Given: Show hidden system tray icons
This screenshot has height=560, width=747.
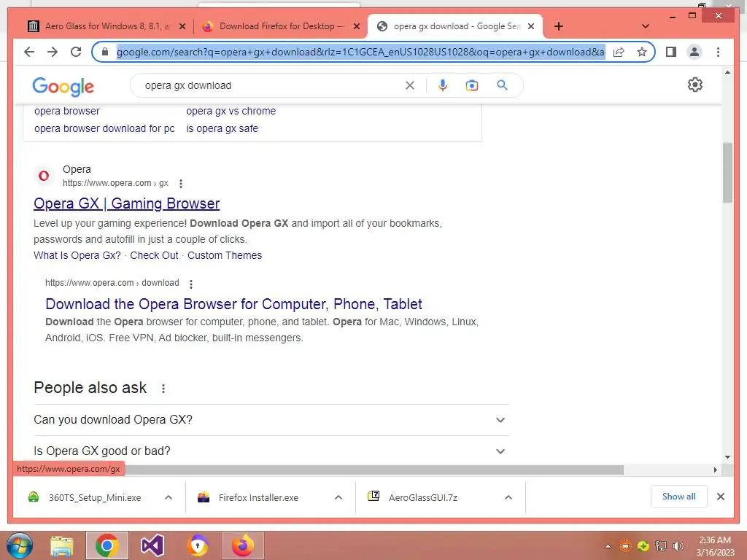Looking at the screenshot, I should point(608,545).
